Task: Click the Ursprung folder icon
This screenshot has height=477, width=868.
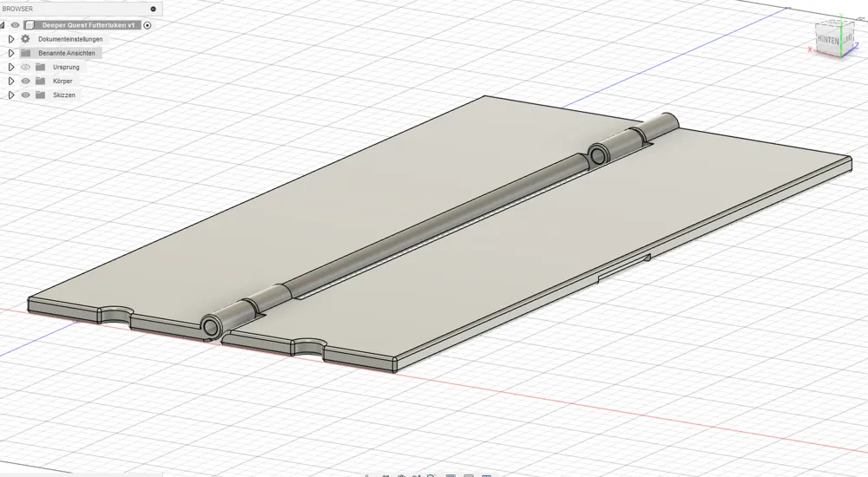Action: pyautogui.click(x=40, y=67)
